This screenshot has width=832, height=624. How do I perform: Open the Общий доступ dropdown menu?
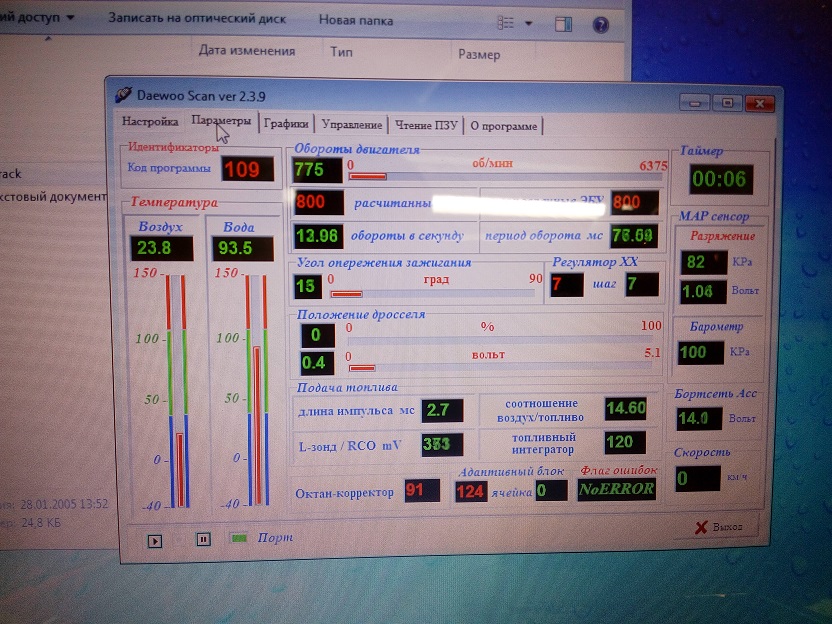click(40, 18)
